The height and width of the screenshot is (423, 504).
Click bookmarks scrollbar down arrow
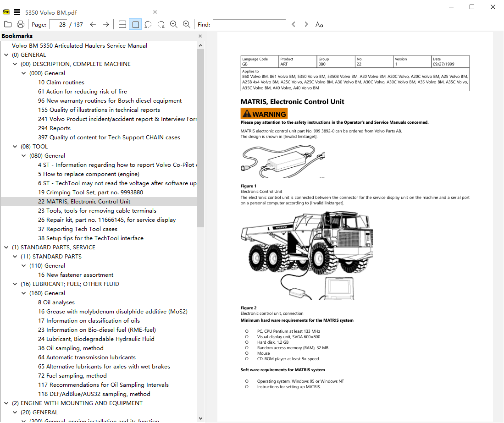(200, 418)
